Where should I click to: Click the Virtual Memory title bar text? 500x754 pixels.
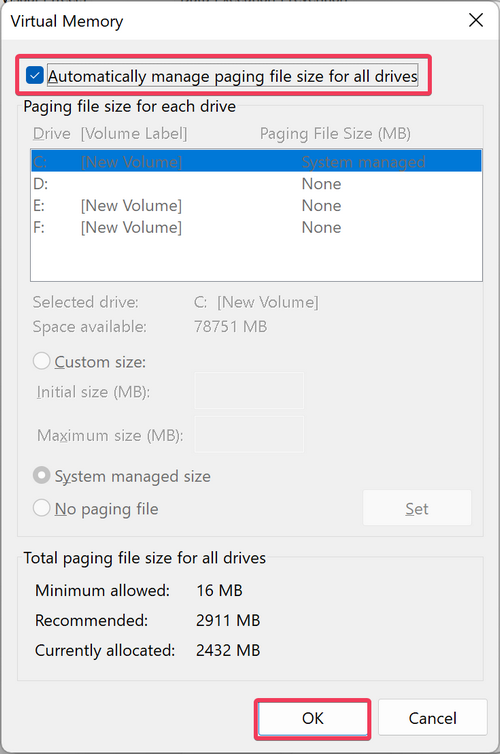(67, 21)
